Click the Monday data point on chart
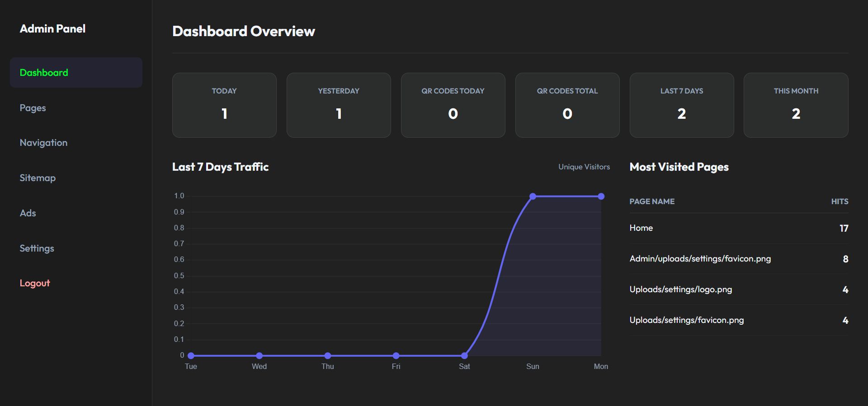The image size is (868, 406). click(x=601, y=196)
